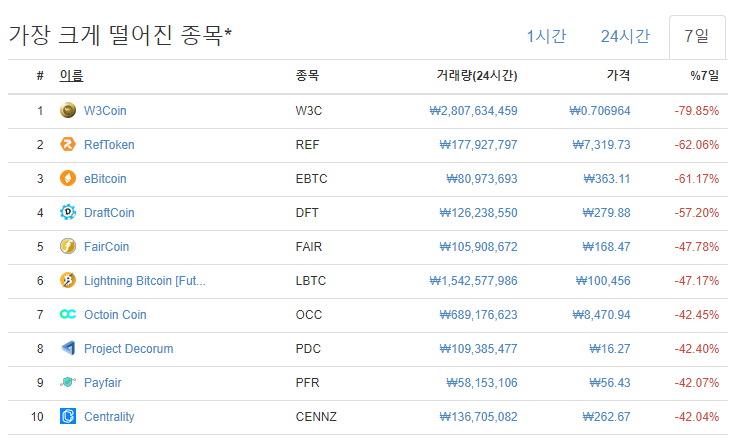Click the FairCoin logo icon
737x441 pixels.
[x=68, y=247]
